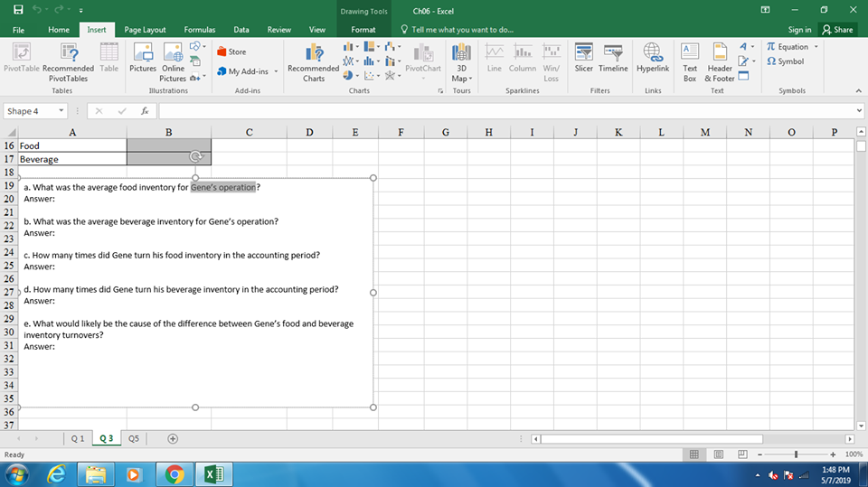Expand the formula bar

pos(859,110)
